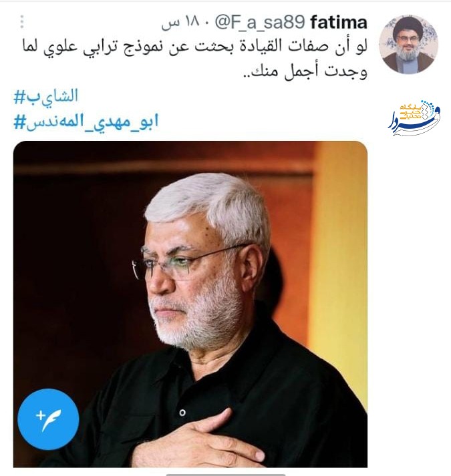Tap the plus sign on the compose button
This screenshot has height=476, width=451.
click(x=40, y=415)
